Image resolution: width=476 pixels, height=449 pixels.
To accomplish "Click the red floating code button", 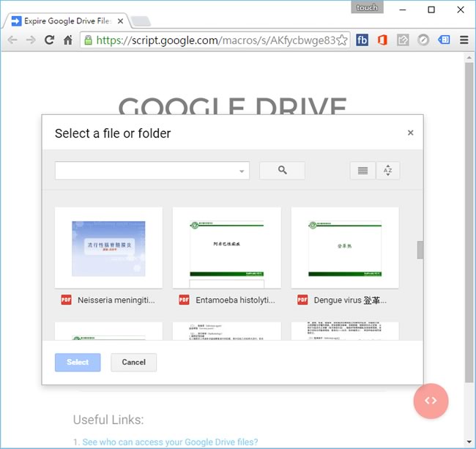I will (x=431, y=401).
